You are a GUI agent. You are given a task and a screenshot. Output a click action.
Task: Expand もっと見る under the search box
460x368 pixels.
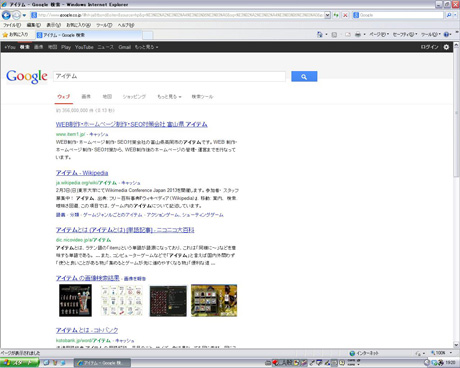tap(169, 97)
